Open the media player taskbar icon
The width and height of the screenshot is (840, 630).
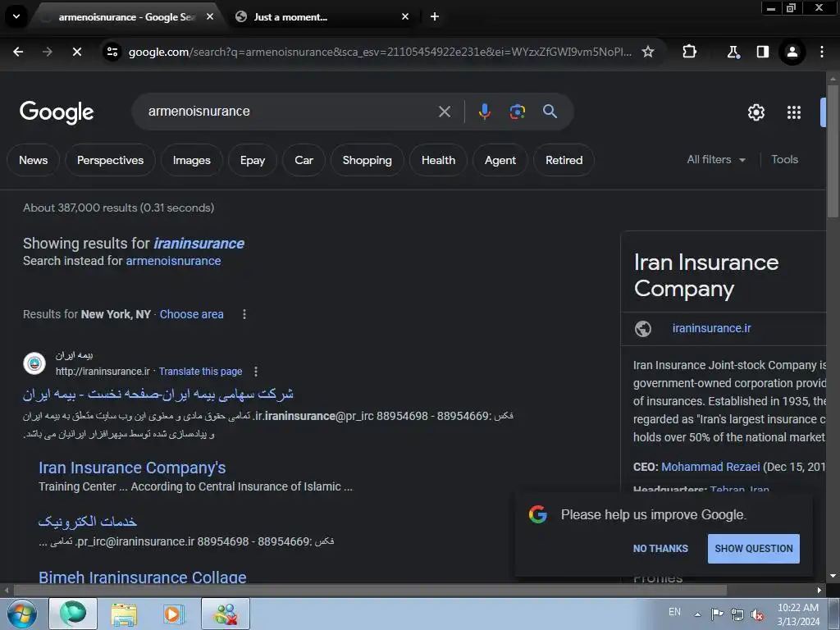point(173,614)
